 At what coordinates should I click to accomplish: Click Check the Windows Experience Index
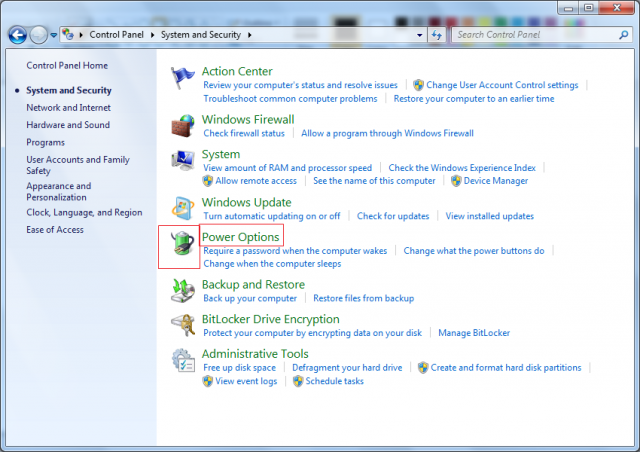point(462,168)
